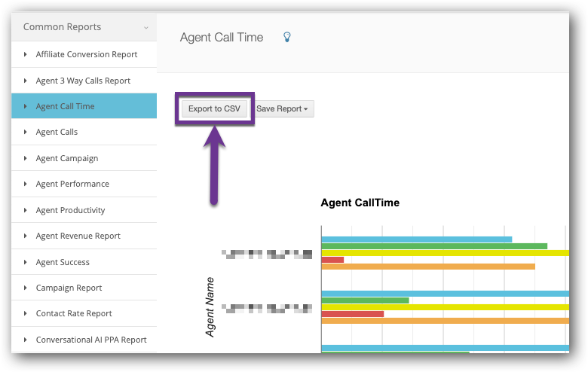Screen dimensions: 588x372
Task: Expand arrow beside Agent Performance
Action: pos(25,184)
